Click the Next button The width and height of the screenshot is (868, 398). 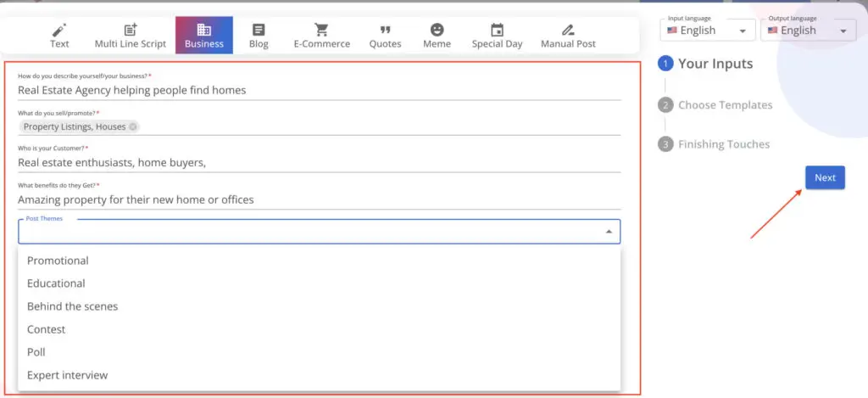tap(825, 177)
